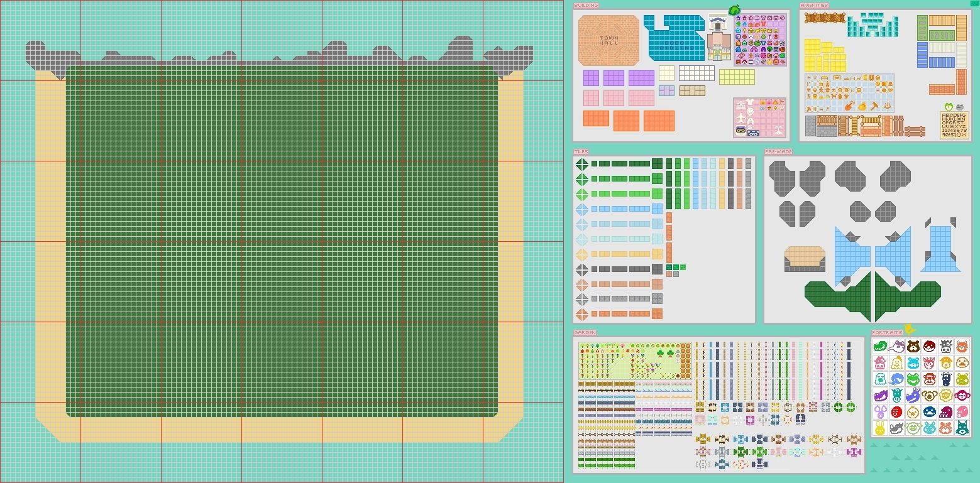The image size is (980, 483).
Task: Click the green leaf icon above buildings
Action: (735, 9)
